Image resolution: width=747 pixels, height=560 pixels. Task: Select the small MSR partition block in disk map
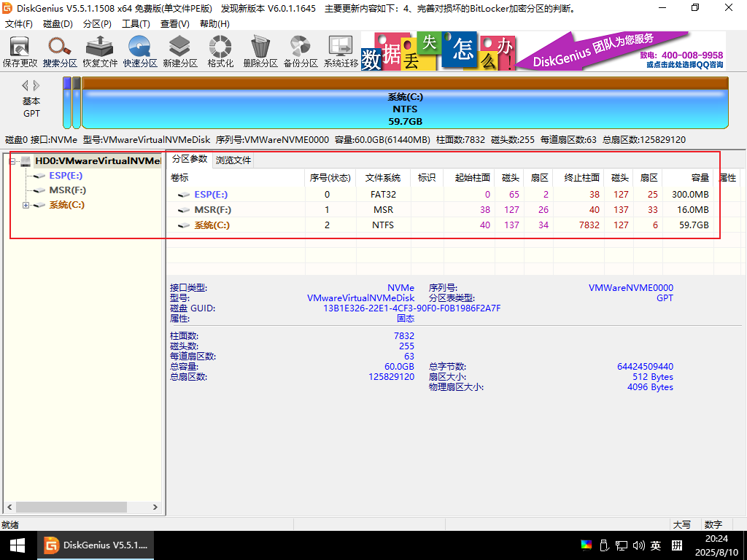(76, 104)
